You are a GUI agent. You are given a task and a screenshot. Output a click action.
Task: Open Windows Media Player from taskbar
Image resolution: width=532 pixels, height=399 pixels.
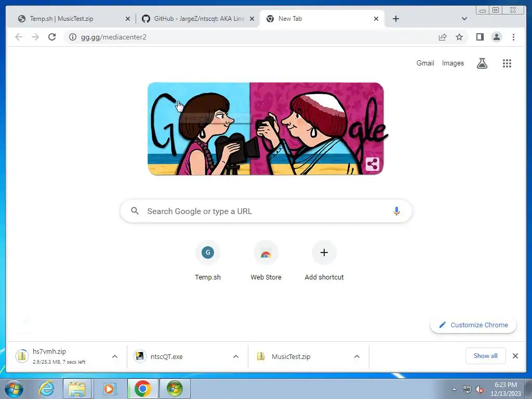click(x=109, y=389)
